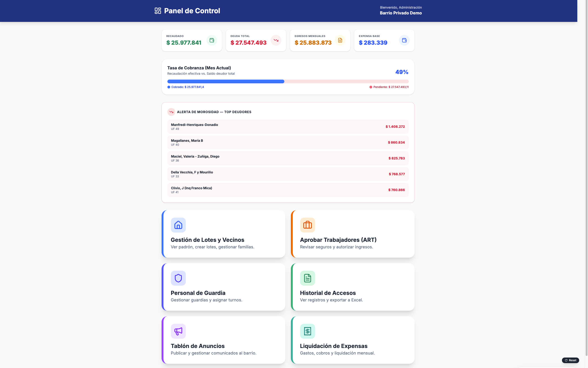Viewport: 588px width, 368px height.
Task: Click the shield icon for Personal de Guardia
Action: tap(178, 278)
